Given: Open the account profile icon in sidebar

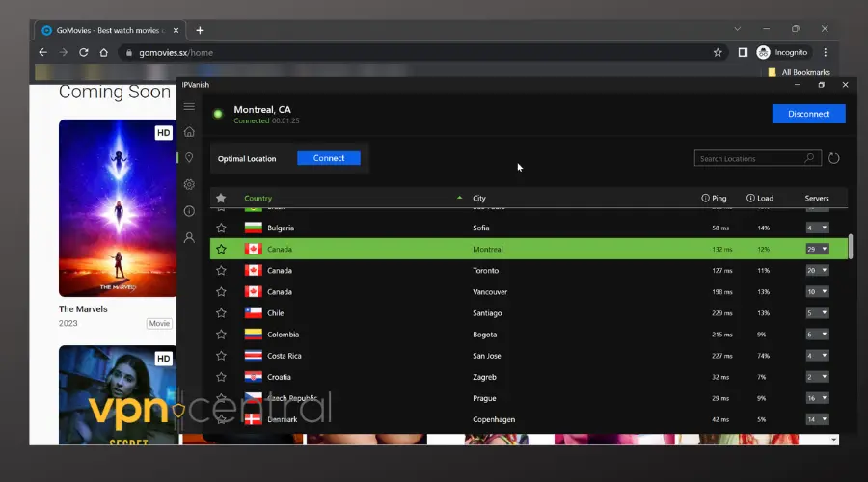Looking at the screenshot, I should pos(189,237).
